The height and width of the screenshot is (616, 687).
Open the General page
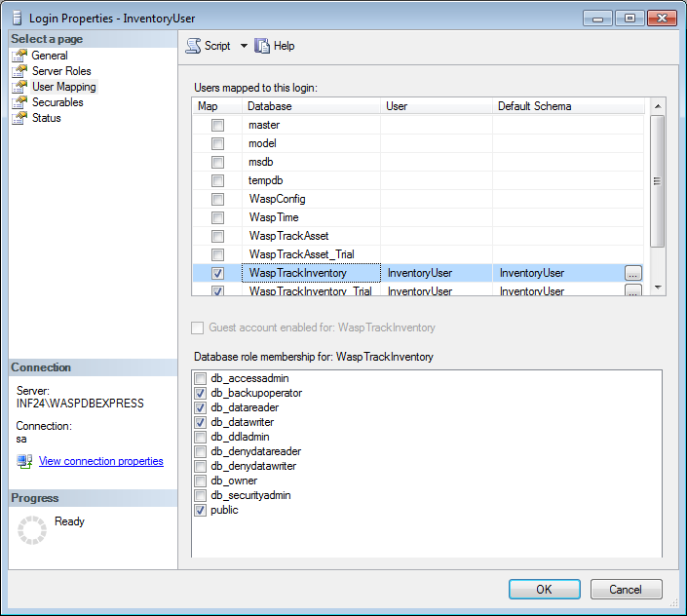[50, 56]
